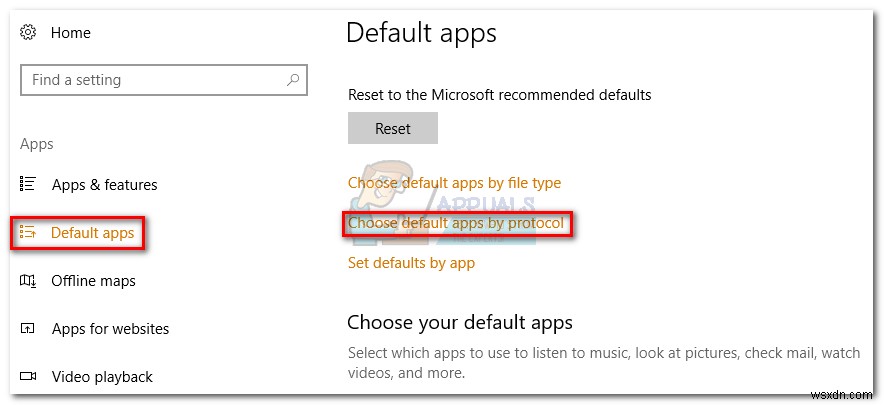Screen dimensions: 884x405
Task: Click the 'Select which apps to use' description
Action: click(604, 363)
